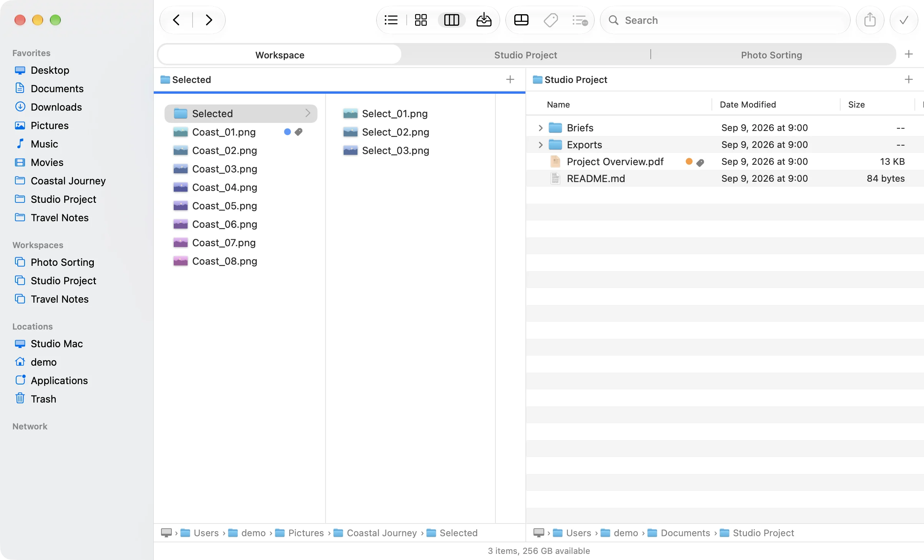Select the column view icon
The width and height of the screenshot is (924, 560).
coord(452,20)
